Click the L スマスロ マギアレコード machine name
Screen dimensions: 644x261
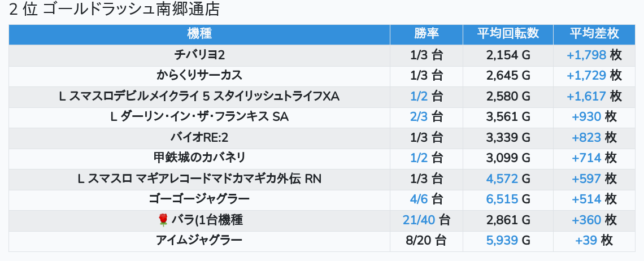tap(199, 179)
